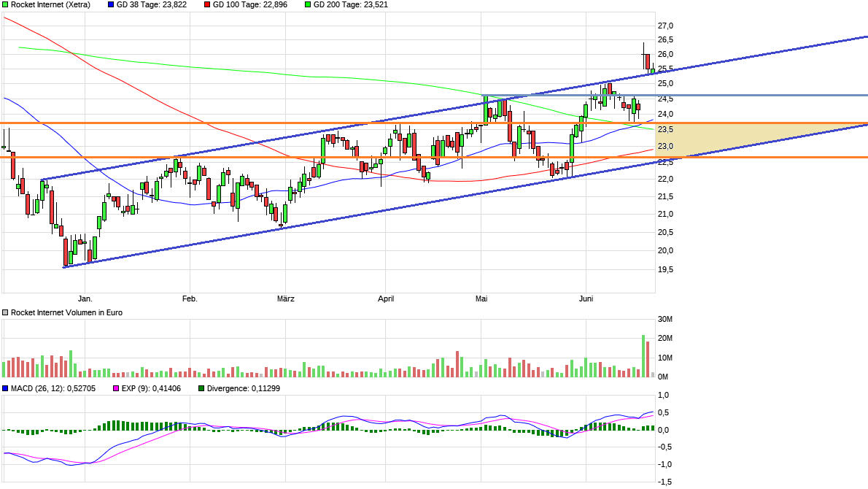Click the 19,5 price axis value
This screenshot has height=489, width=868.
point(665,270)
